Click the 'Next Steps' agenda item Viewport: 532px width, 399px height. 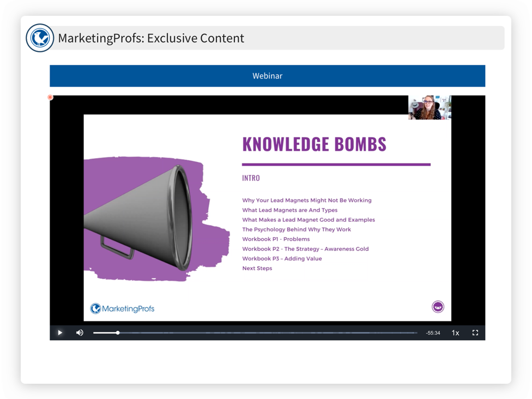[257, 268]
